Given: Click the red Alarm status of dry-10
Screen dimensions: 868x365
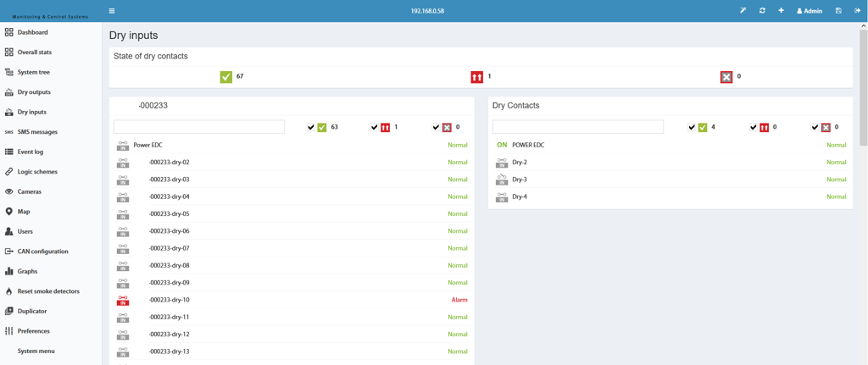Looking at the screenshot, I should (x=459, y=300).
